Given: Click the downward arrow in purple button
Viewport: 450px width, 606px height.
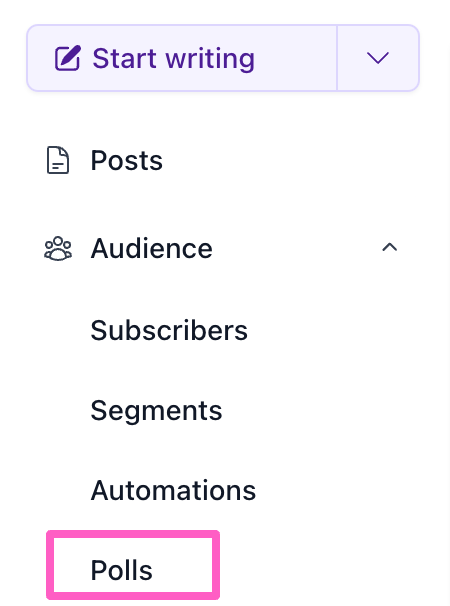Looking at the screenshot, I should (378, 58).
